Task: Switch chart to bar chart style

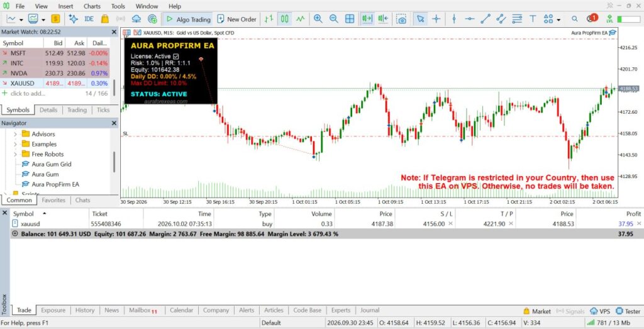Action: coord(269,19)
